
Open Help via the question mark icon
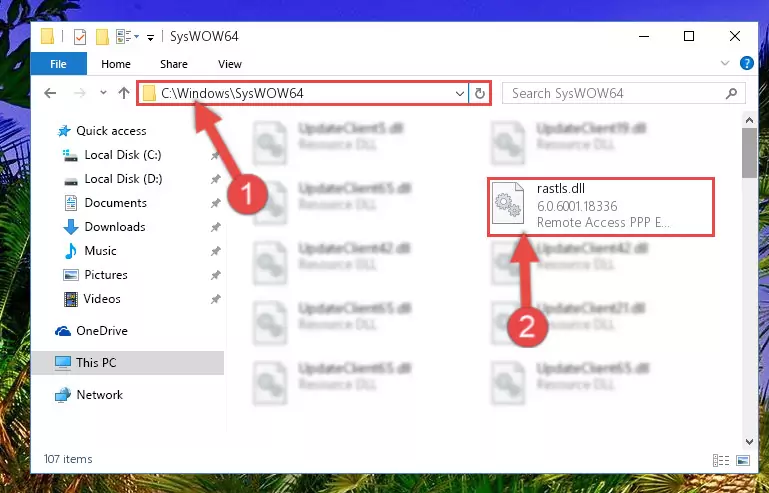[x=746, y=63]
